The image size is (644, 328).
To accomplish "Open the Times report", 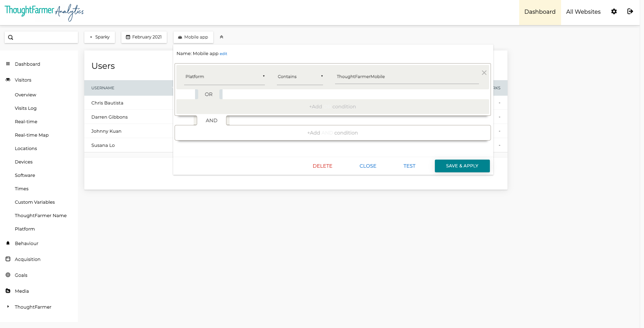I will 22,189.
